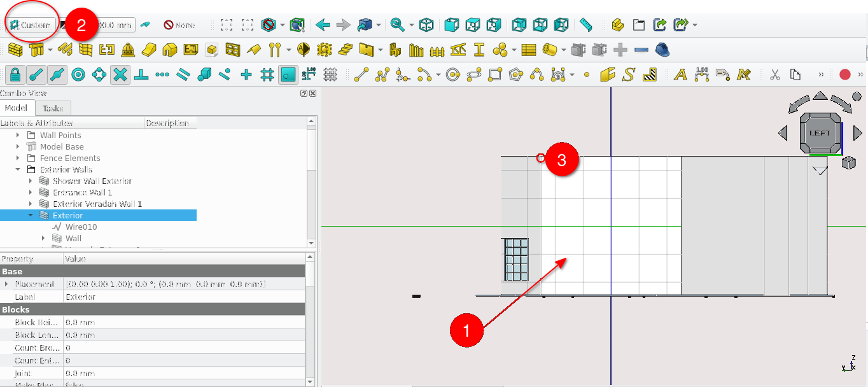
Task: Select Wire010 in the model tree
Action: pyautogui.click(x=81, y=227)
